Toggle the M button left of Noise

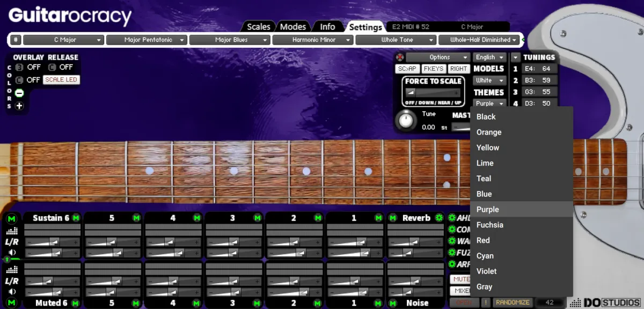point(393,303)
